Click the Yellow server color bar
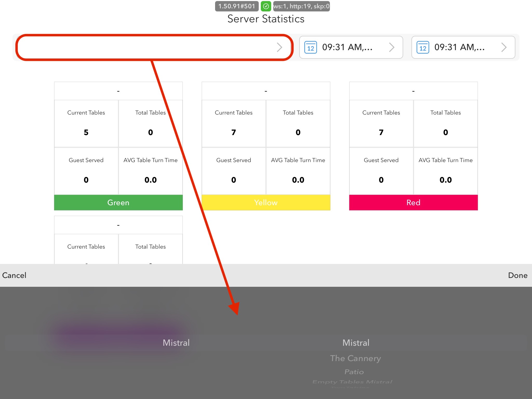Screen dimensions: 532x399 (x=266, y=203)
